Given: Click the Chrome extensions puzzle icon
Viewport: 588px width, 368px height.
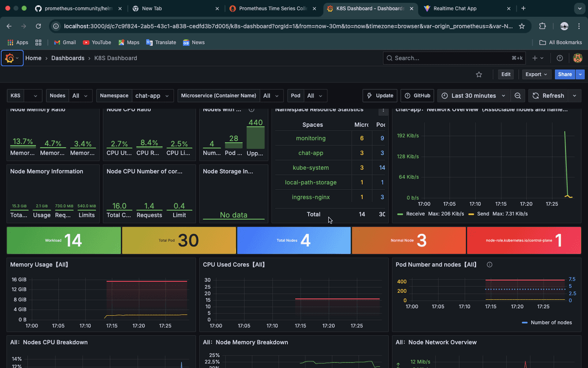Looking at the screenshot, I should pyautogui.click(x=542, y=26).
